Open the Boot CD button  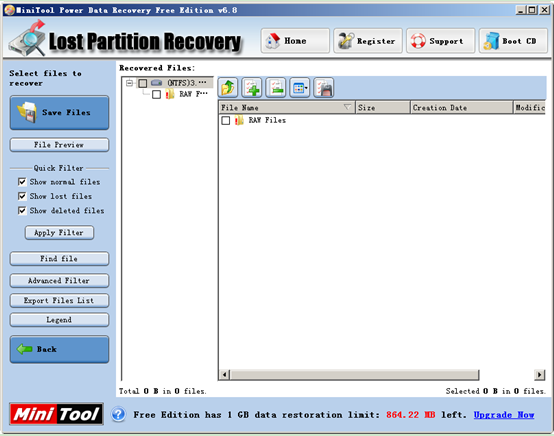pyautogui.click(x=513, y=41)
